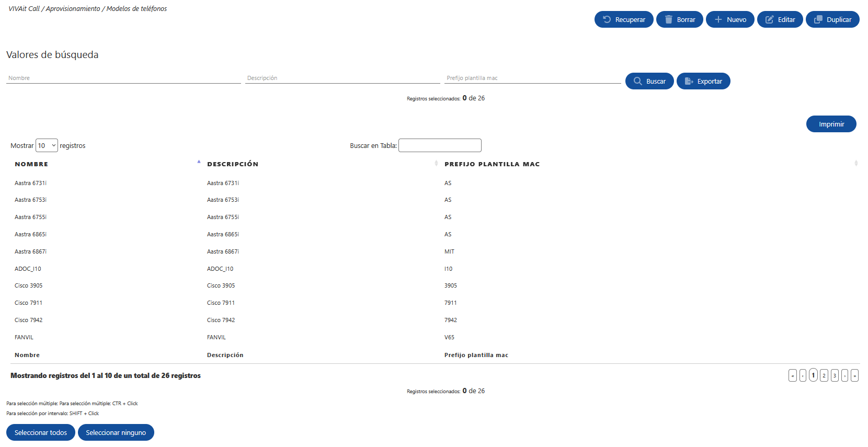Sort by Prefijo Plantilla Mac column
The width and height of the screenshot is (868, 447).
click(x=648, y=164)
